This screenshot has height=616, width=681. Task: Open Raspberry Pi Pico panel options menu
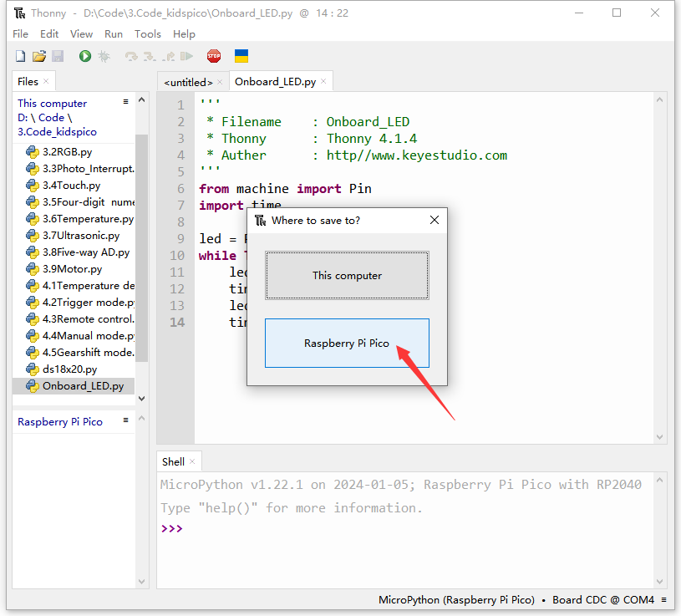tap(125, 420)
